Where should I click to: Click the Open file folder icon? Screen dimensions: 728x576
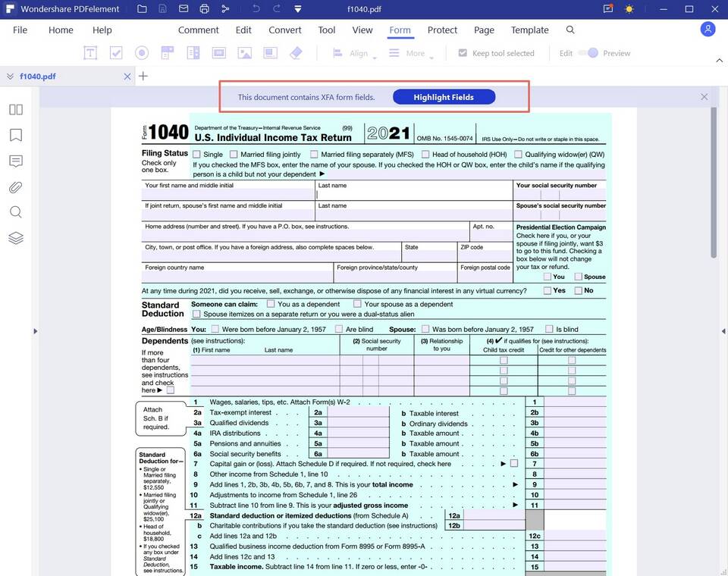click(x=142, y=9)
